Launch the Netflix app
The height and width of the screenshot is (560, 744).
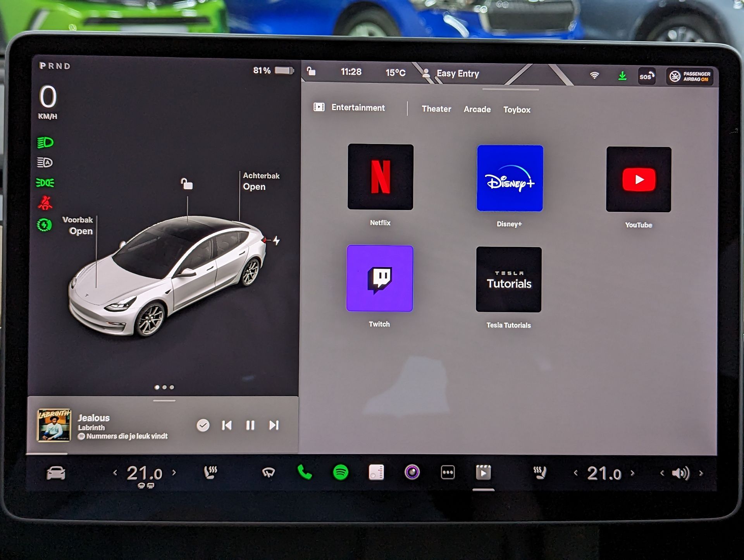[381, 177]
